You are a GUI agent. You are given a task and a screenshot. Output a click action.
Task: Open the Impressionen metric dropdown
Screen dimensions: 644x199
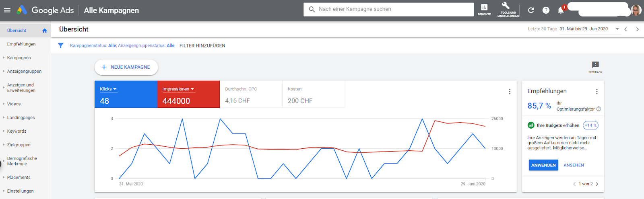(x=178, y=89)
